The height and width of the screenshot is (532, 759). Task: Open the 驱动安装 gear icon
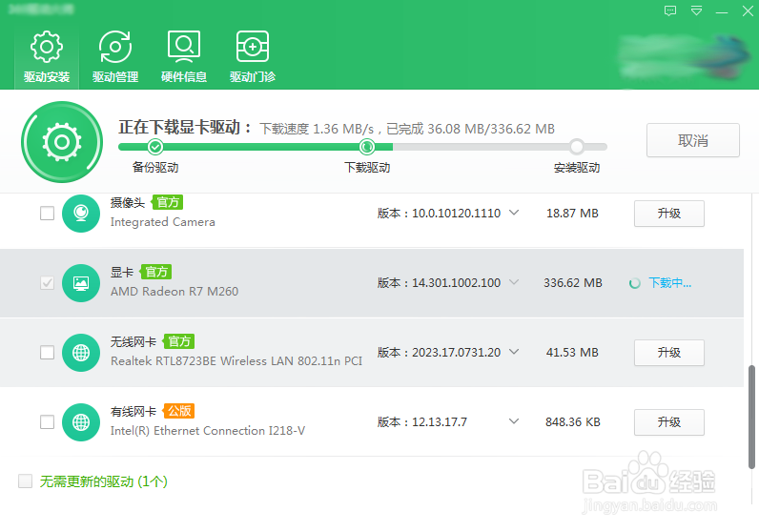[47, 47]
